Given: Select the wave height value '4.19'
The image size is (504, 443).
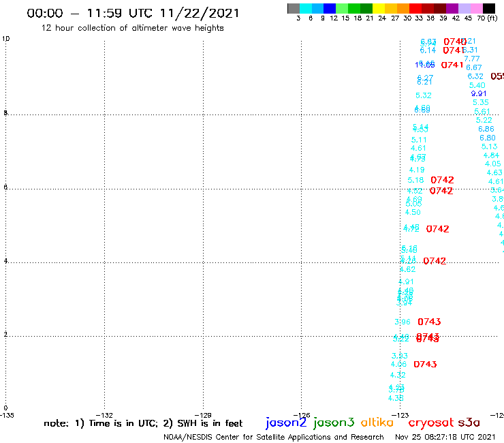Looking at the screenshot, I should (417, 170).
